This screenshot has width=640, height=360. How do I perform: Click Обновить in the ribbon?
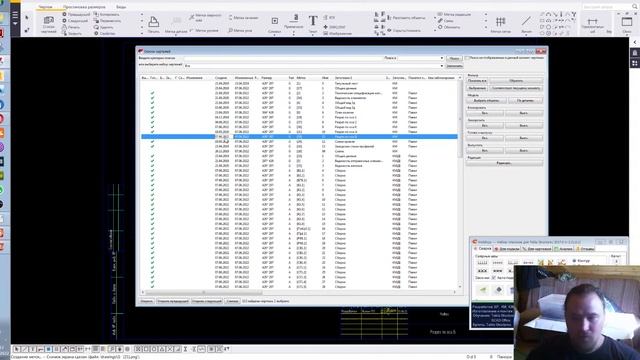pos(449,27)
